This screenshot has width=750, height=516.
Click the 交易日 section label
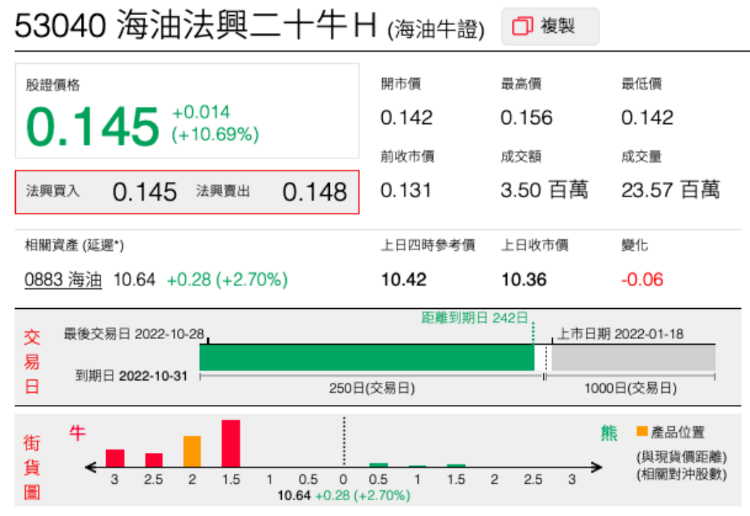32,362
